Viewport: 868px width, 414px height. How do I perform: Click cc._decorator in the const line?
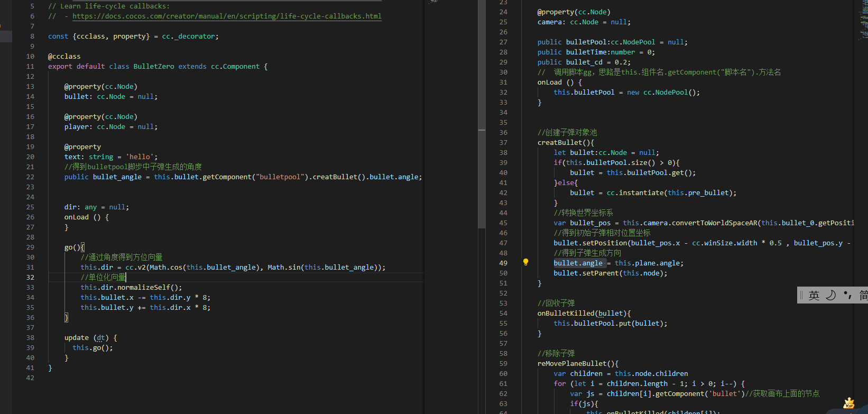click(x=188, y=36)
